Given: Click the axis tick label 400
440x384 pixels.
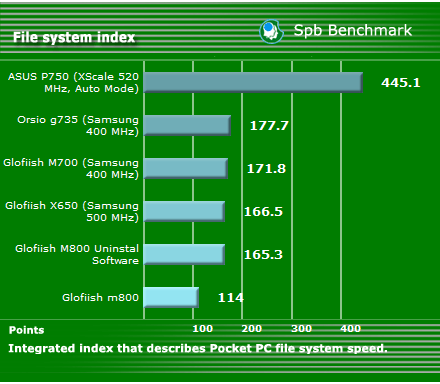Looking at the screenshot, I should (351, 329).
